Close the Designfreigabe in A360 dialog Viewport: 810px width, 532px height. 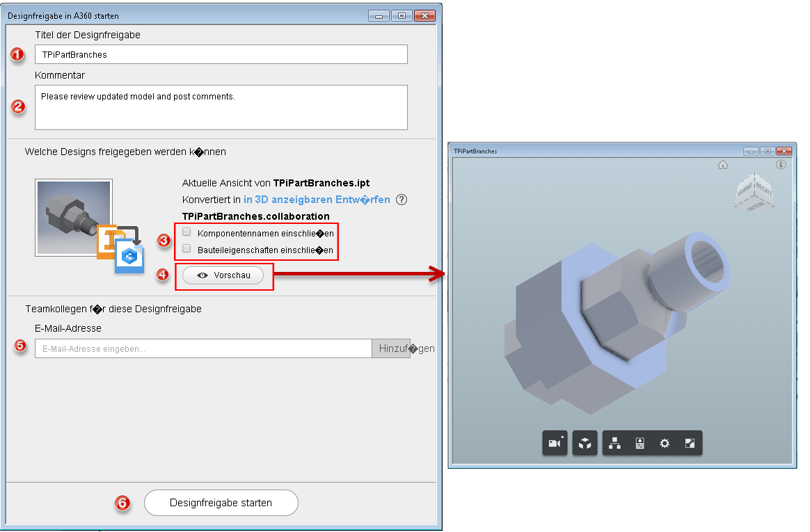tap(424, 16)
